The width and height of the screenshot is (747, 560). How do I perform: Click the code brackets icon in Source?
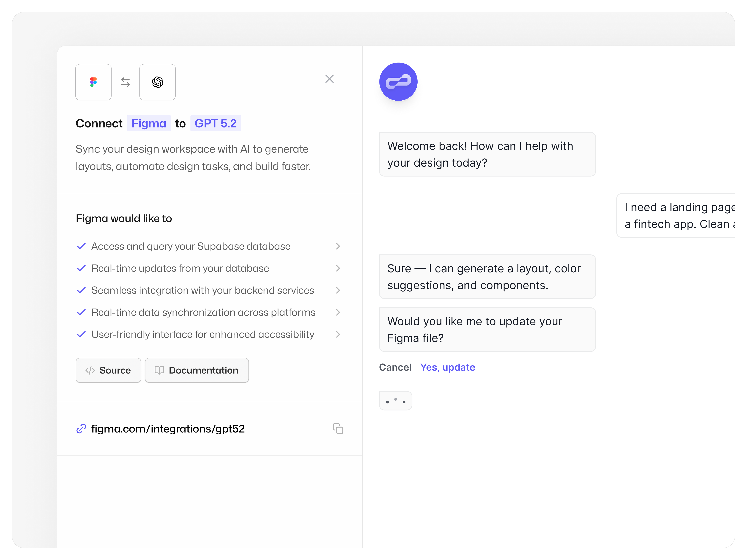(x=90, y=370)
